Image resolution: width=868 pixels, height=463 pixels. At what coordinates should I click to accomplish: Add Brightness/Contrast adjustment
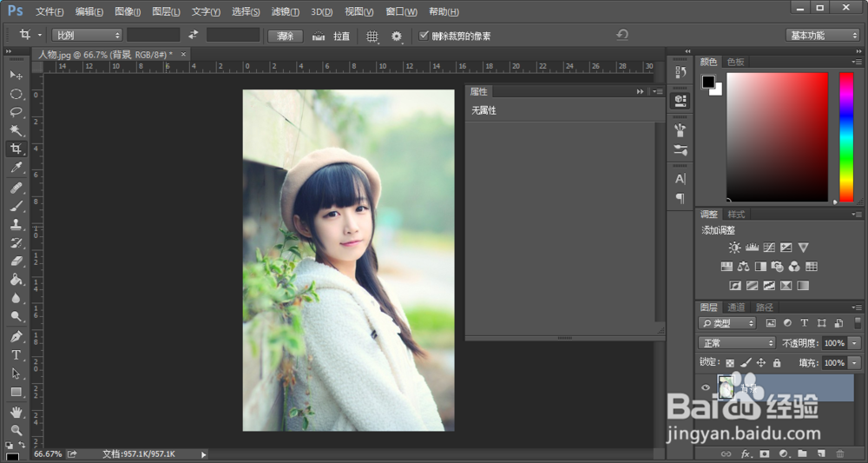pyautogui.click(x=734, y=248)
